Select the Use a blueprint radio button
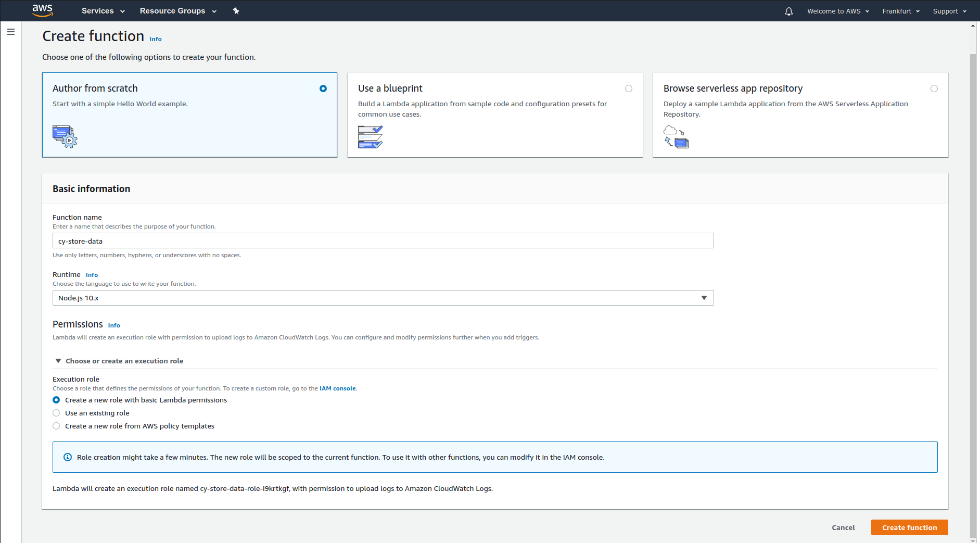 coord(629,89)
